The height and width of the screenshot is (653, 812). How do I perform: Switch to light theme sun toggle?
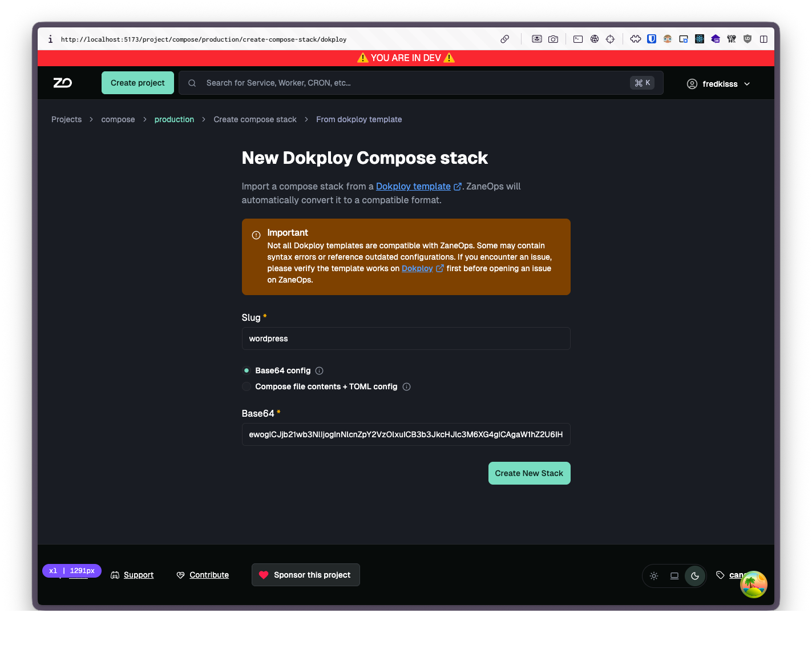point(654,576)
